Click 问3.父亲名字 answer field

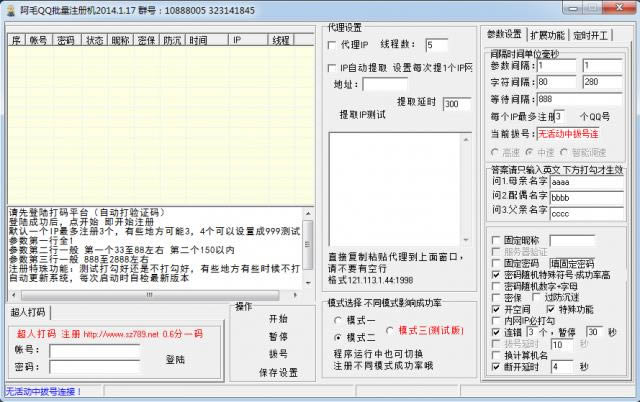pos(587,214)
